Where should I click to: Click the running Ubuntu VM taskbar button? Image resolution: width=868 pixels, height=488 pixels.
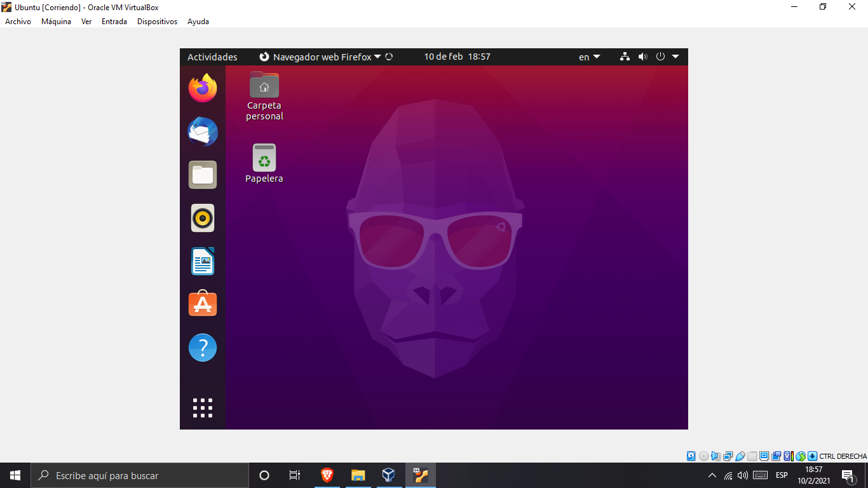click(421, 475)
